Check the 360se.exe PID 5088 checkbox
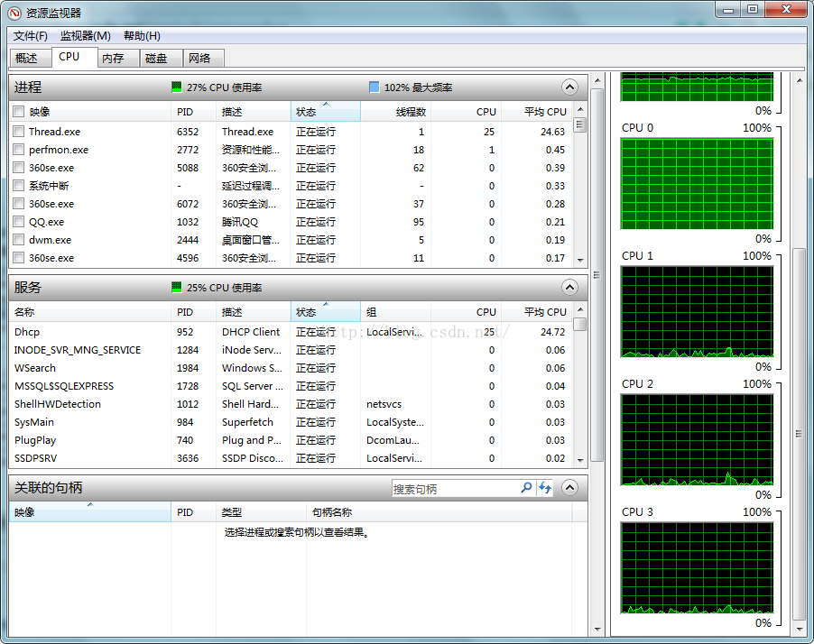Viewport: 814px width, 644px height. point(19,168)
